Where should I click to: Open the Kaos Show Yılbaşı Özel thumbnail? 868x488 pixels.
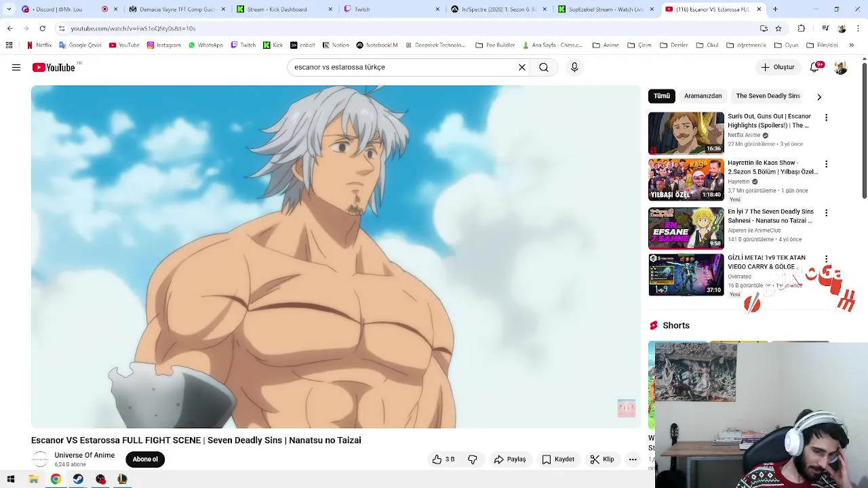[x=686, y=180]
